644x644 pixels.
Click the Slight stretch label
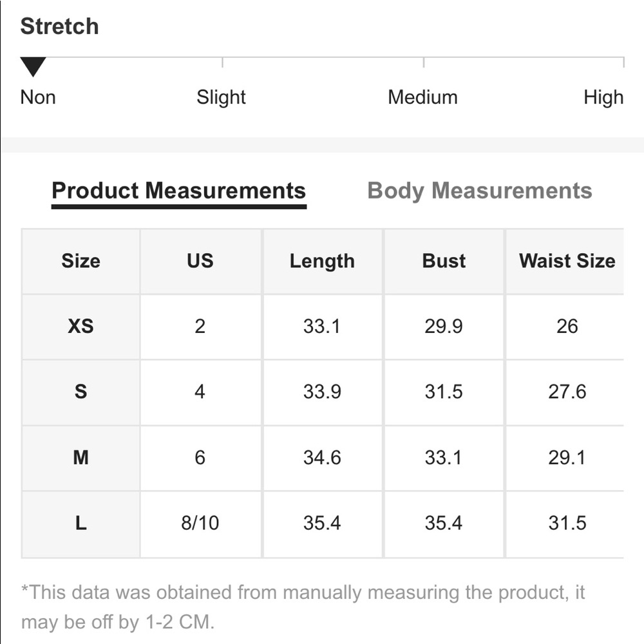[221, 97]
